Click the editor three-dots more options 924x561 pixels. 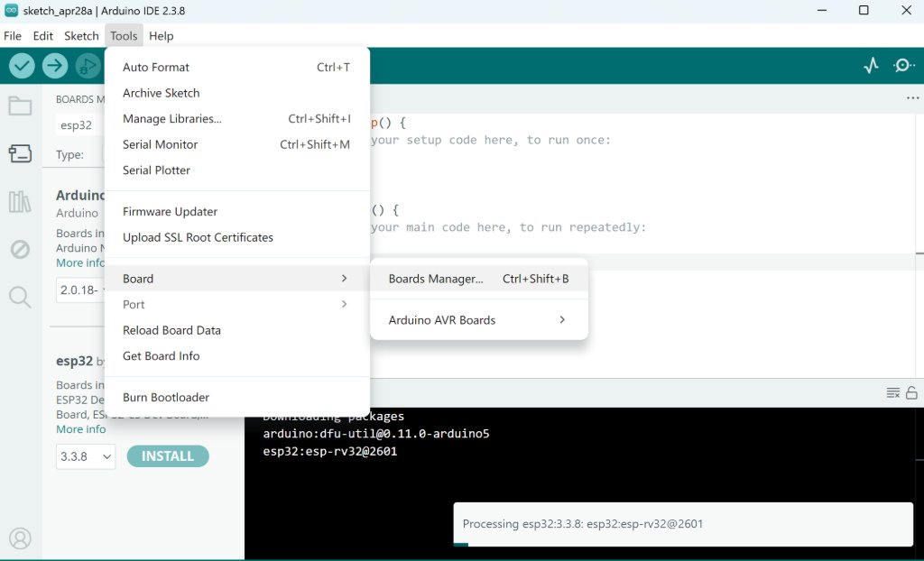(x=913, y=97)
